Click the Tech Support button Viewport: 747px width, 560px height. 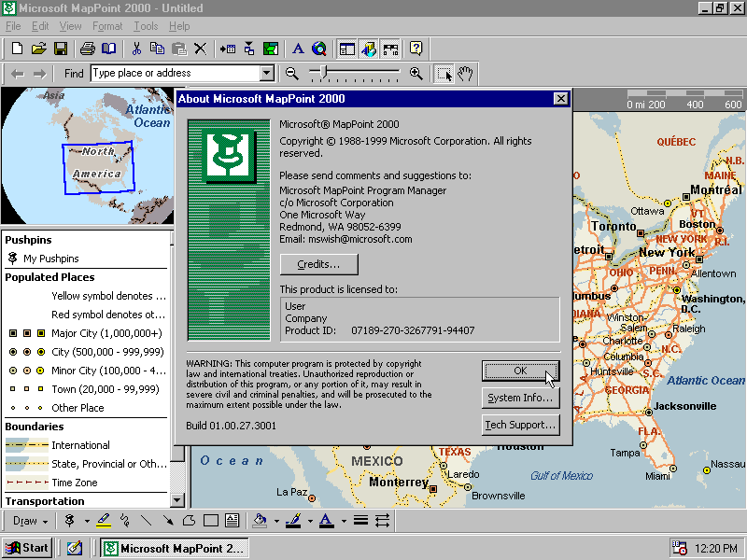(x=521, y=425)
